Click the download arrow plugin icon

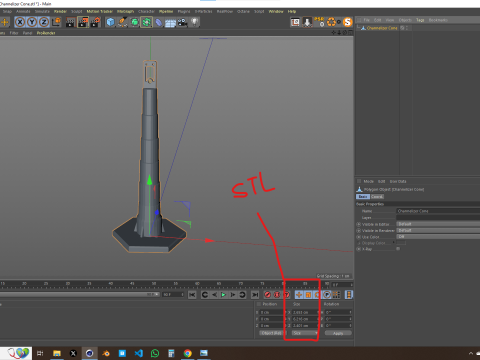307,22
